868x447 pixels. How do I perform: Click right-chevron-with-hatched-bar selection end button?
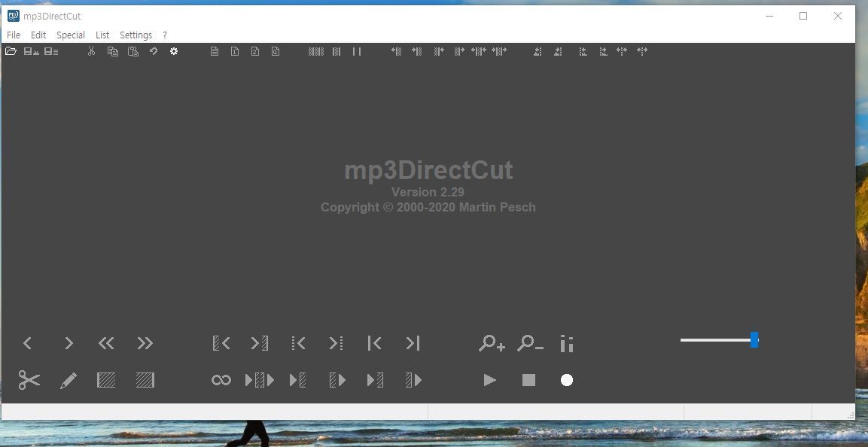point(260,344)
